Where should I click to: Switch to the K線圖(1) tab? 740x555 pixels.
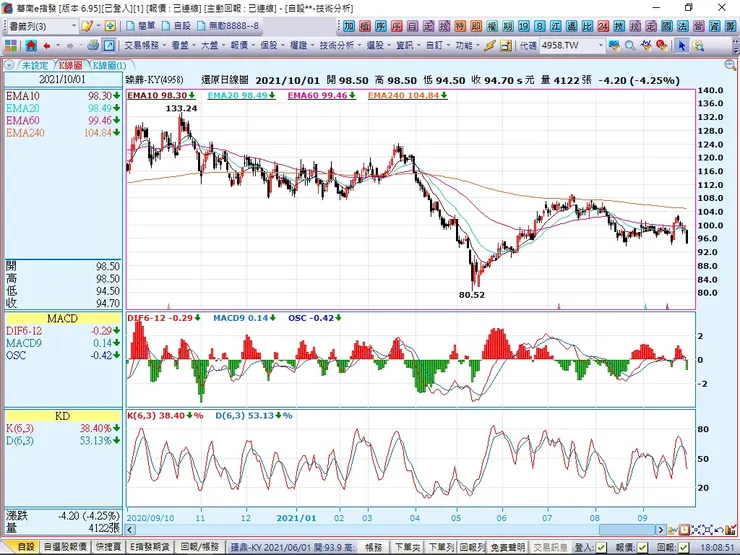[x=109, y=65]
